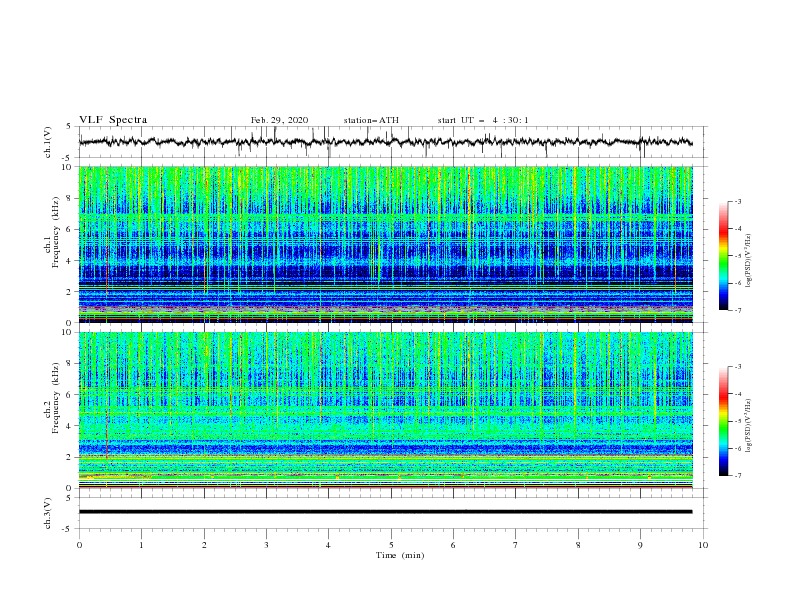
Task: Click the ch.1 spectrogram panel
Action: pyautogui.click(x=385, y=244)
